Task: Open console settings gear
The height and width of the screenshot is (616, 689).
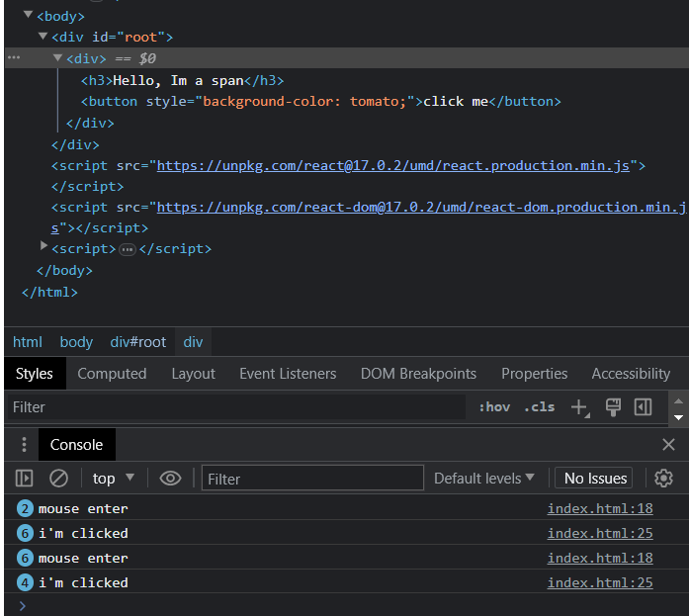Action: (663, 478)
